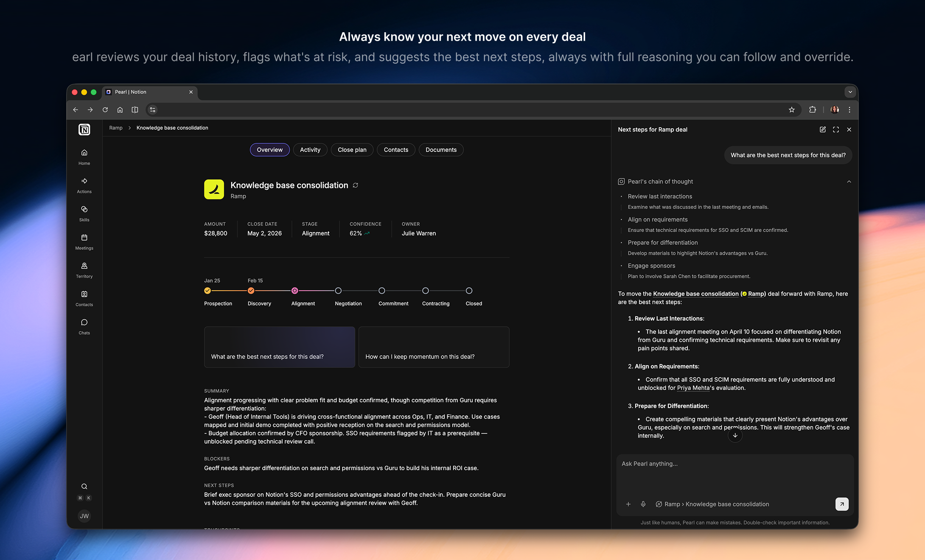Close the Next steps chat panel
Screen dimensions: 925x560
(x=849, y=129)
